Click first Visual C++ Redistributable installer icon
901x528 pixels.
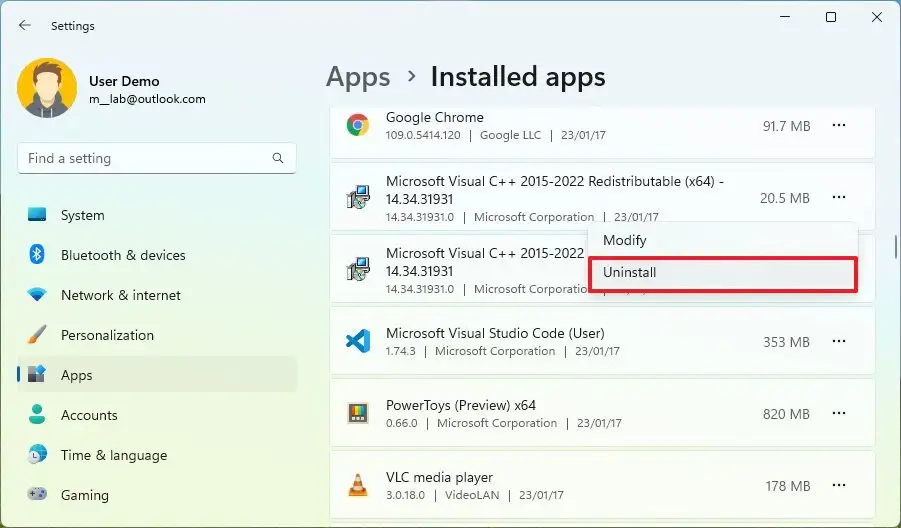pos(357,198)
